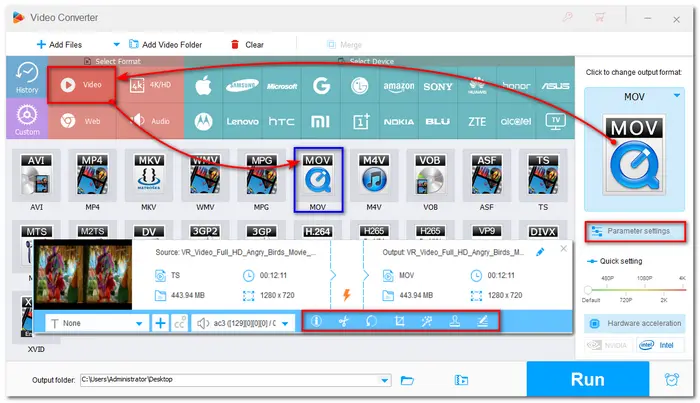
Task: Open the alarm clock scheduler
Action: tap(672, 380)
